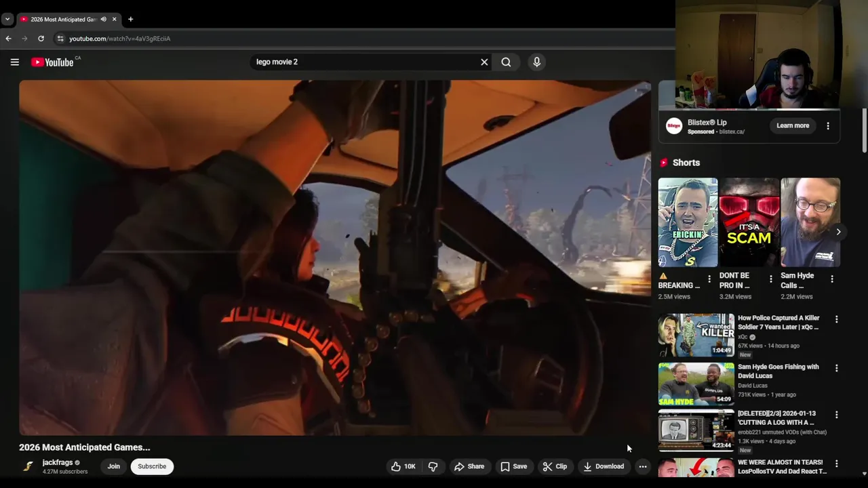
Task: Open the IT'S A SCAM Short thumbnail
Action: click(x=749, y=222)
